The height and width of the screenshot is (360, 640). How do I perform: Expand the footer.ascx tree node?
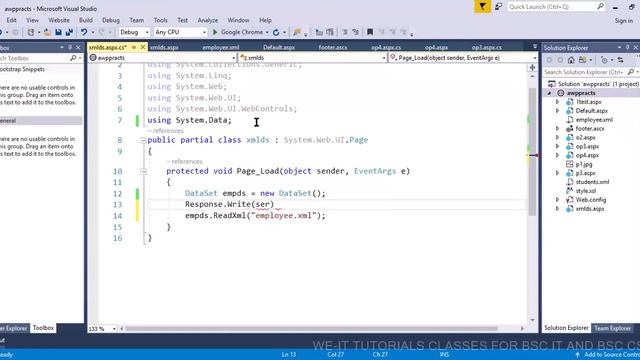pyautogui.click(x=558, y=129)
